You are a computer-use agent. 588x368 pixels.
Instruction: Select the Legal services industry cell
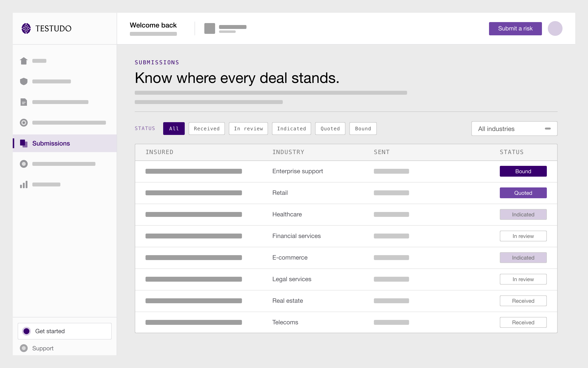coord(292,279)
